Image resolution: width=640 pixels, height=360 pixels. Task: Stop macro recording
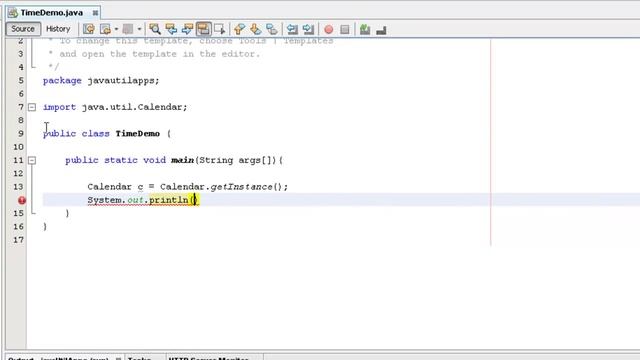pyautogui.click(x=345, y=29)
